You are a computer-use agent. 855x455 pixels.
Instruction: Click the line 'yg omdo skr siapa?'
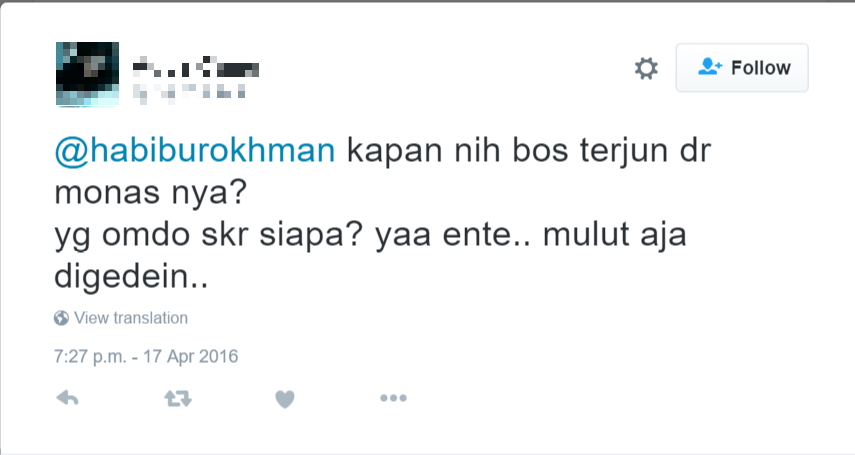coord(209,235)
